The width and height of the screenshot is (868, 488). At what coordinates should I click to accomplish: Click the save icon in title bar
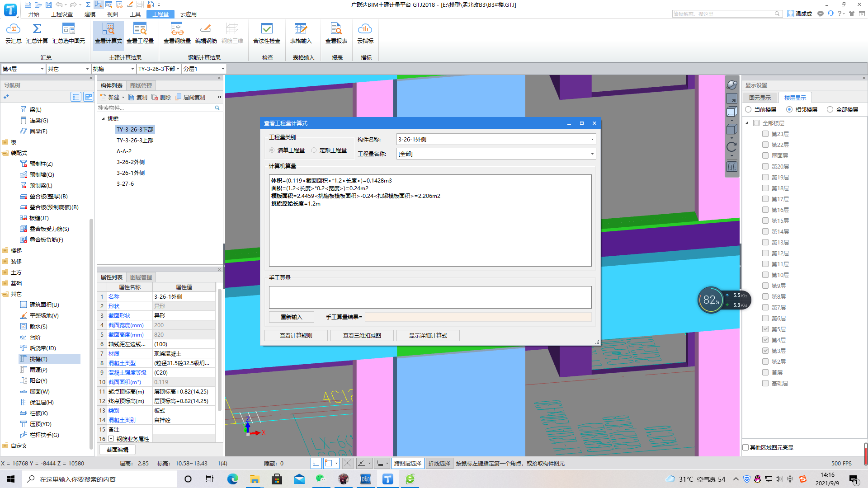[49, 5]
